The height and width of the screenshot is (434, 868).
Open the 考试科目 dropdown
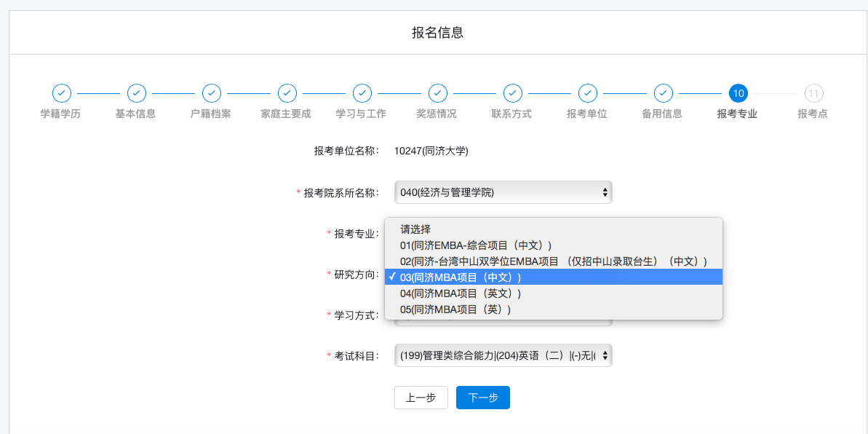point(503,355)
